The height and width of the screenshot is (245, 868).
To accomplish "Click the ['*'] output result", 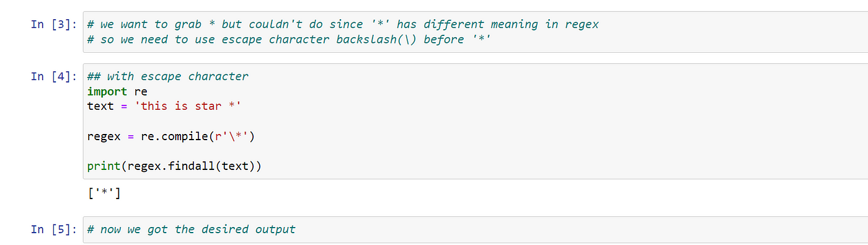I will click(x=104, y=194).
